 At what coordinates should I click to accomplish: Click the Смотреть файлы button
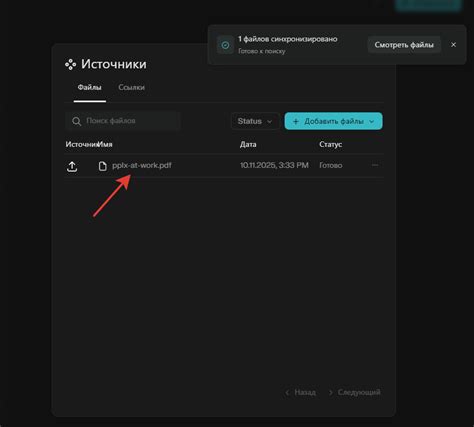pos(404,45)
